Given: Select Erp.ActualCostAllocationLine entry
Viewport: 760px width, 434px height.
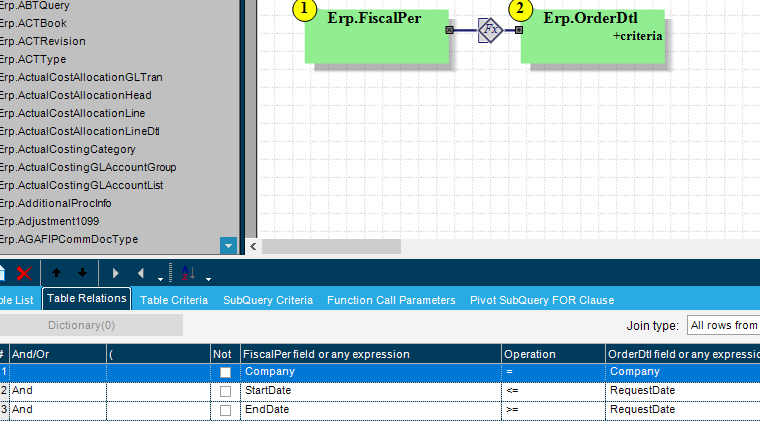Looking at the screenshot, I should click(x=72, y=113).
